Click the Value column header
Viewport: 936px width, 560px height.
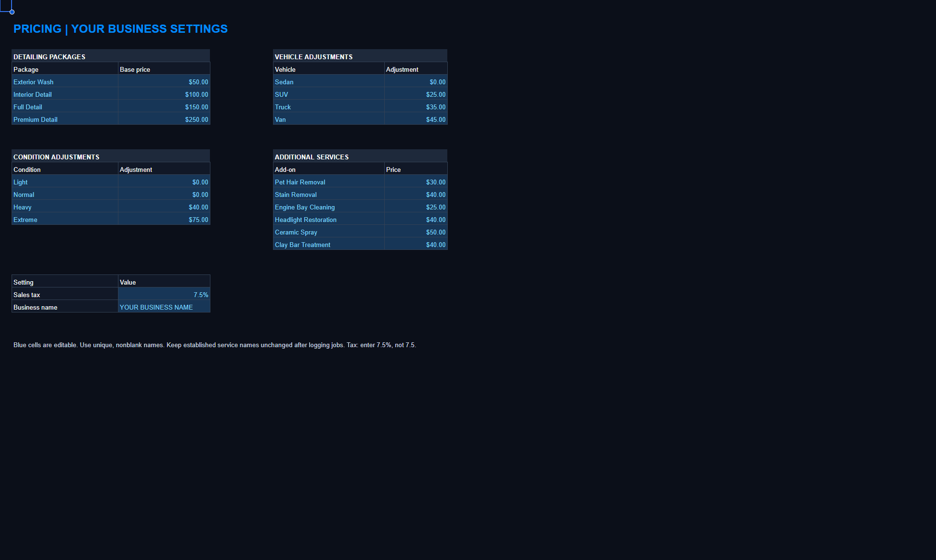[164, 282]
